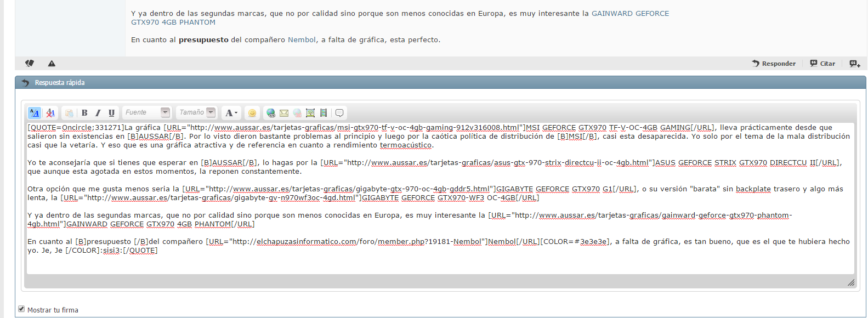Click the word "presupuesto" in the post
Viewport: 868px width, 318px height.
point(203,40)
